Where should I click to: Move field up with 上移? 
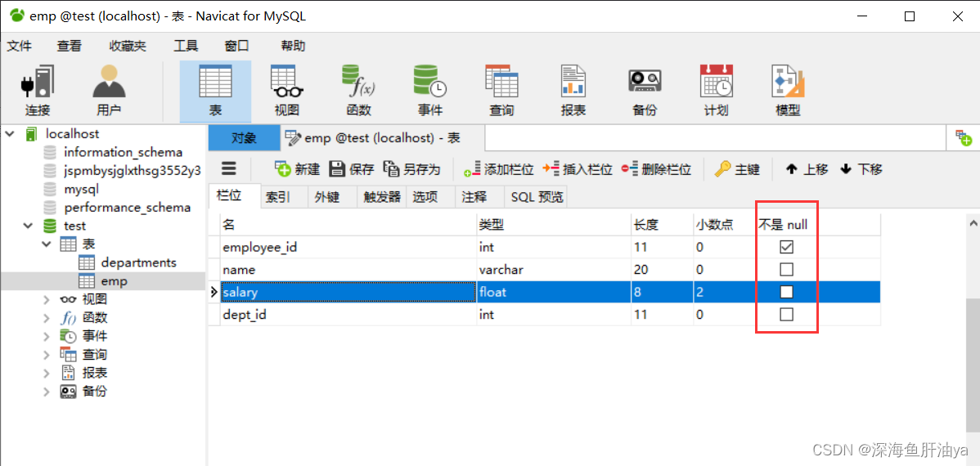(x=807, y=168)
